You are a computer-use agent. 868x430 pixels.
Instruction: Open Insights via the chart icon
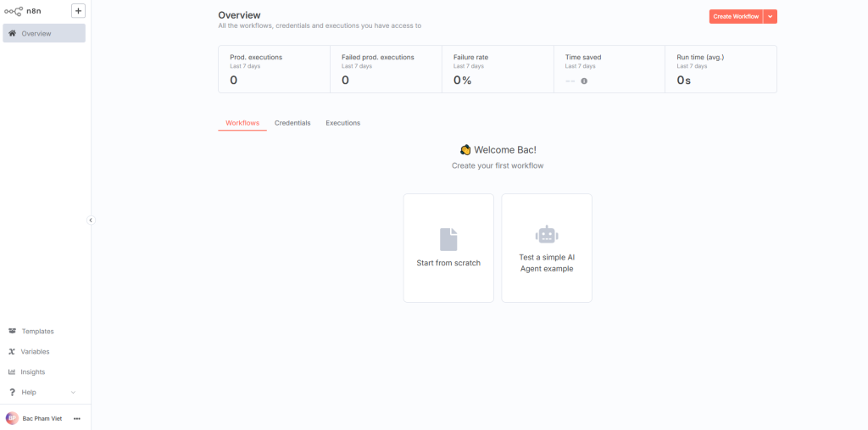[x=12, y=371]
